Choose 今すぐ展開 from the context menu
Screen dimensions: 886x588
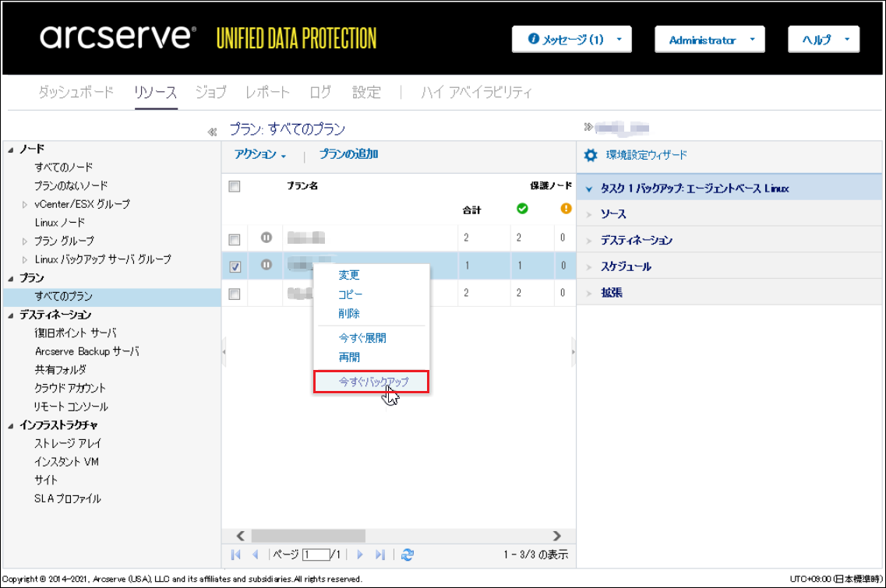tap(362, 338)
